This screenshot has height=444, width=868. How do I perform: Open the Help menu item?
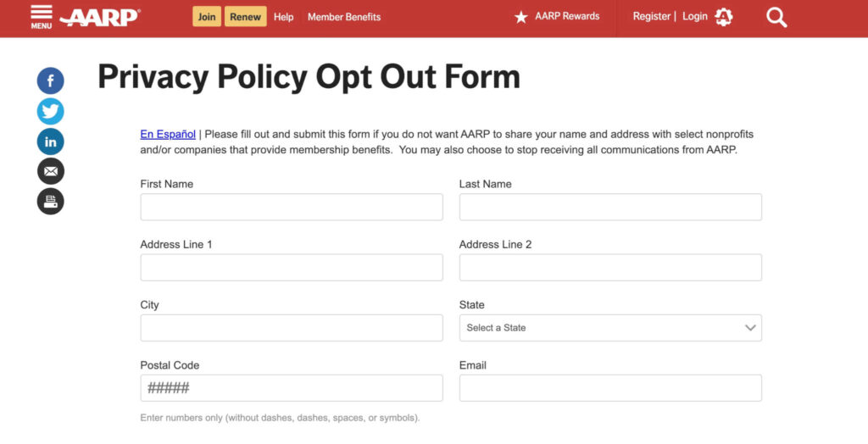284,17
